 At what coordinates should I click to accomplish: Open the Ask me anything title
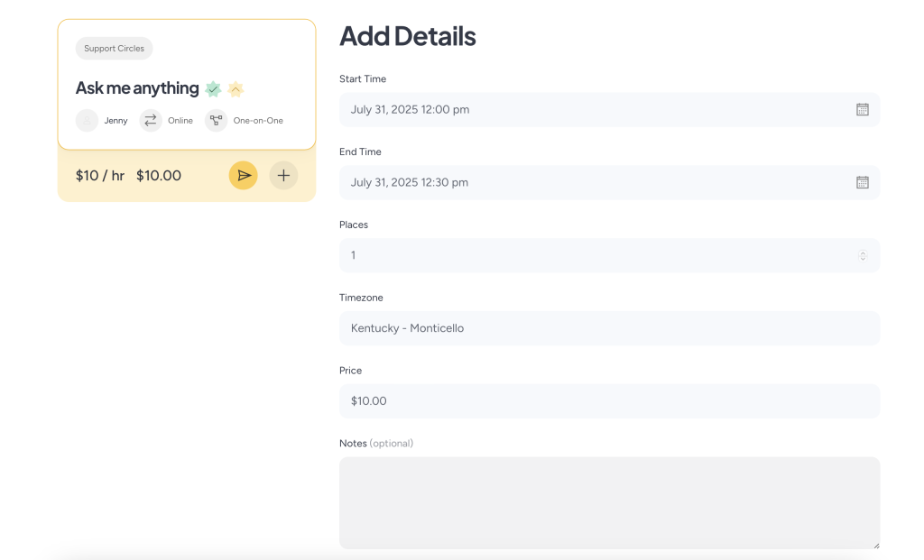tap(137, 88)
